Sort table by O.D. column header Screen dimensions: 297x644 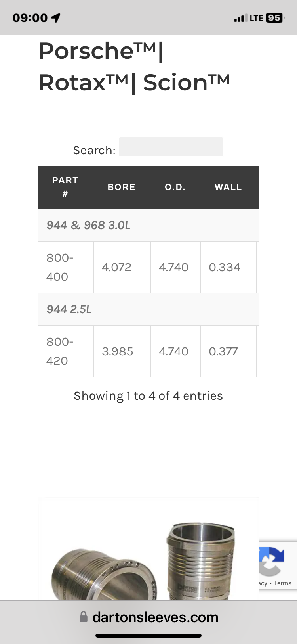coord(175,187)
